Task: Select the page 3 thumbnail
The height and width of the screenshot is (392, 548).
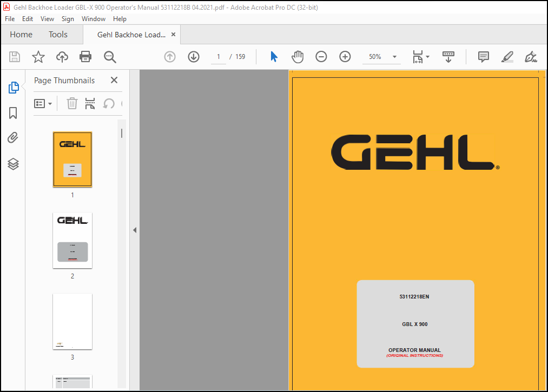Action: 72,321
